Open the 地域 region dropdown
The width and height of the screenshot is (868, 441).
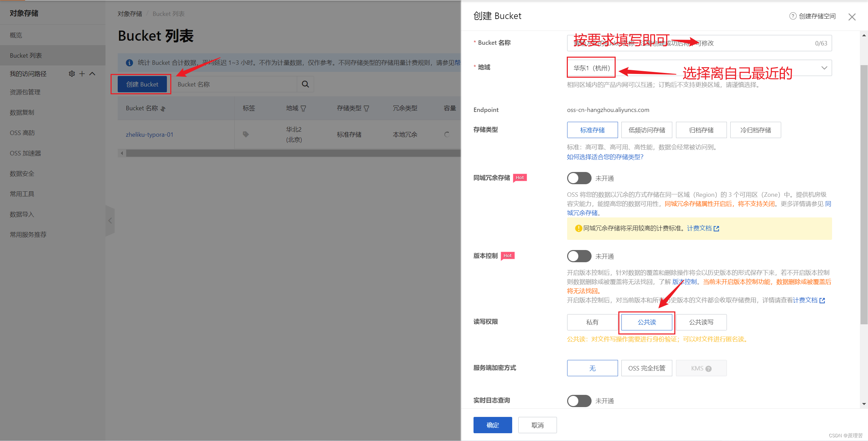699,68
